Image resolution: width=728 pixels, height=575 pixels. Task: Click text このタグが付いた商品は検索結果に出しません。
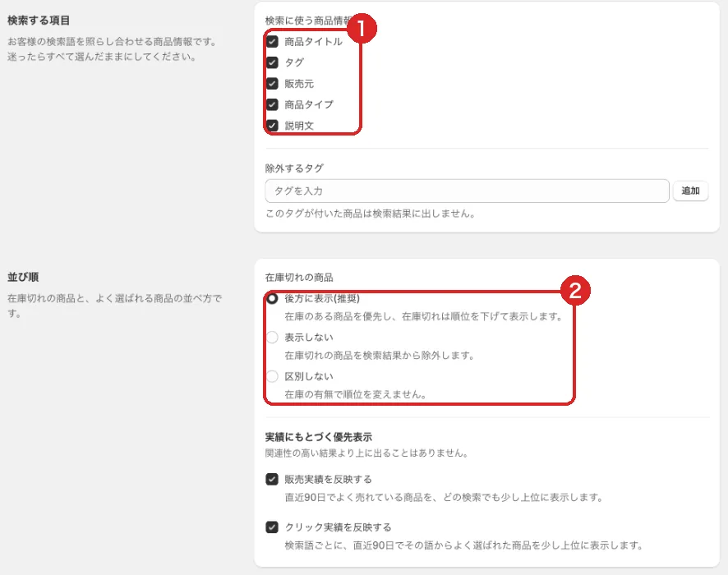point(371,214)
